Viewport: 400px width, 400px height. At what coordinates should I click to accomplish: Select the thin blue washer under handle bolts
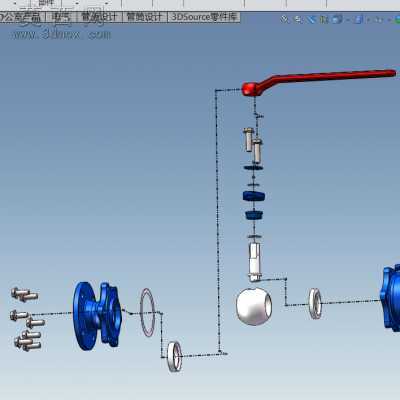(x=253, y=167)
